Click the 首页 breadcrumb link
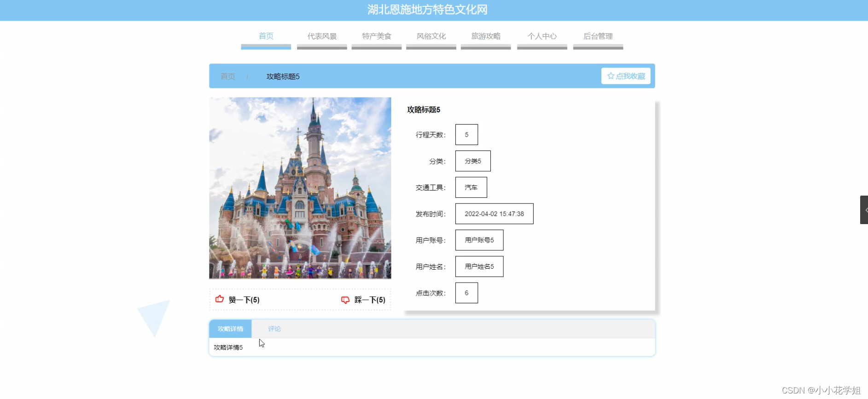The height and width of the screenshot is (399, 868). (x=228, y=76)
